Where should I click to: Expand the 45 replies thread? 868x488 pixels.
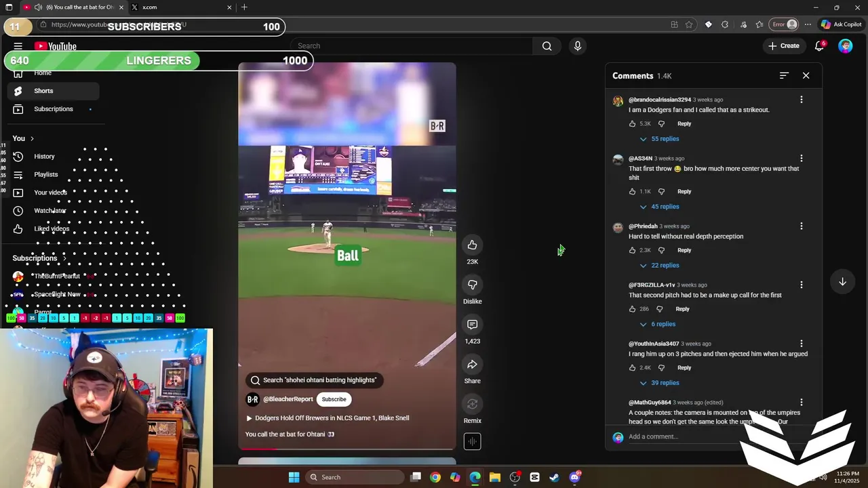click(659, 207)
